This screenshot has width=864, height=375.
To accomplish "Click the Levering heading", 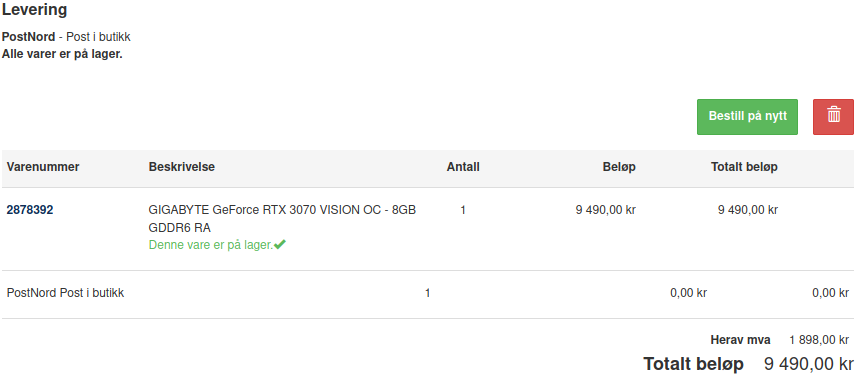I will pos(35,10).
